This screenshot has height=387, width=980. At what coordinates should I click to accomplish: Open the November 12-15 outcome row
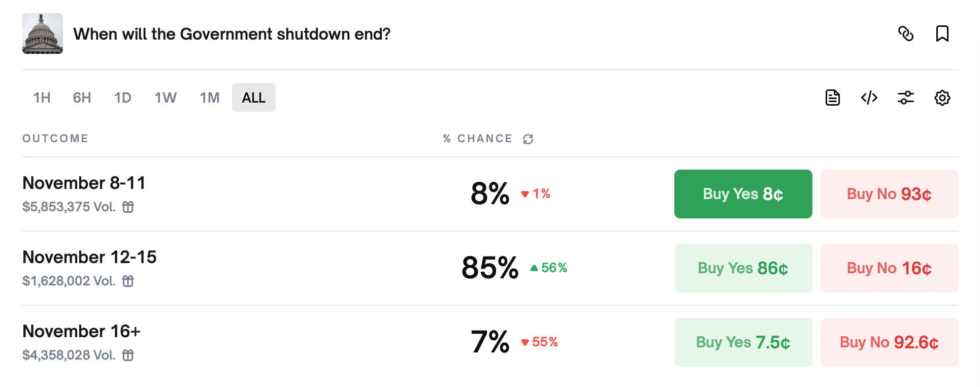(x=89, y=257)
